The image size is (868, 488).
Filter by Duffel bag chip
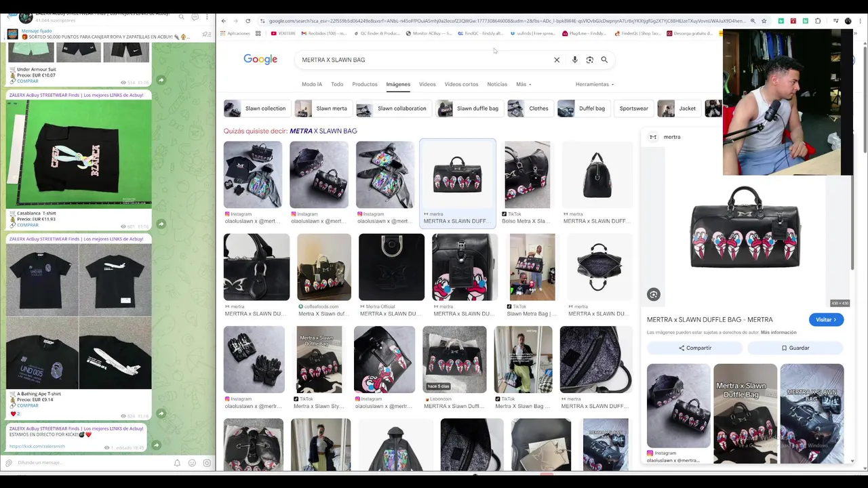click(583, 108)
